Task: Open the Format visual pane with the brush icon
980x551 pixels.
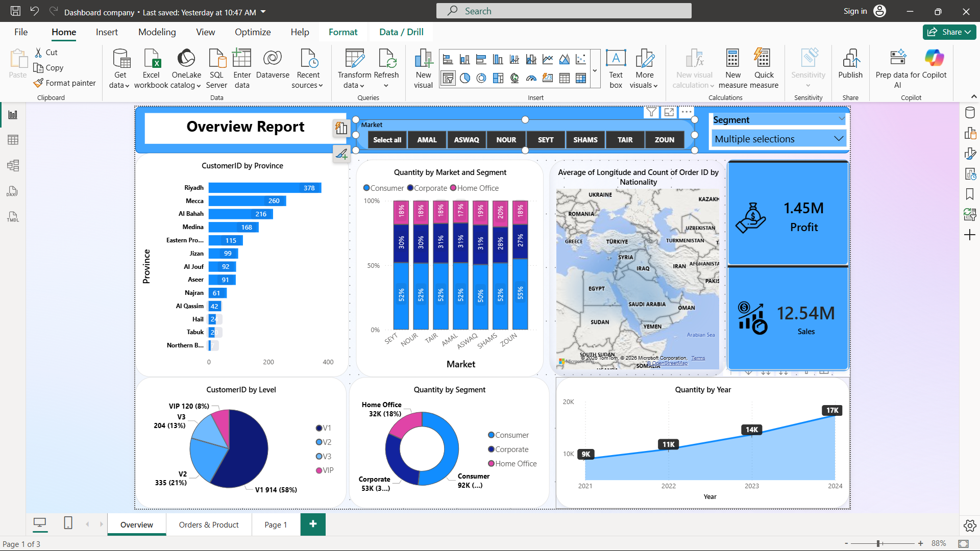Action: (969, 153)
